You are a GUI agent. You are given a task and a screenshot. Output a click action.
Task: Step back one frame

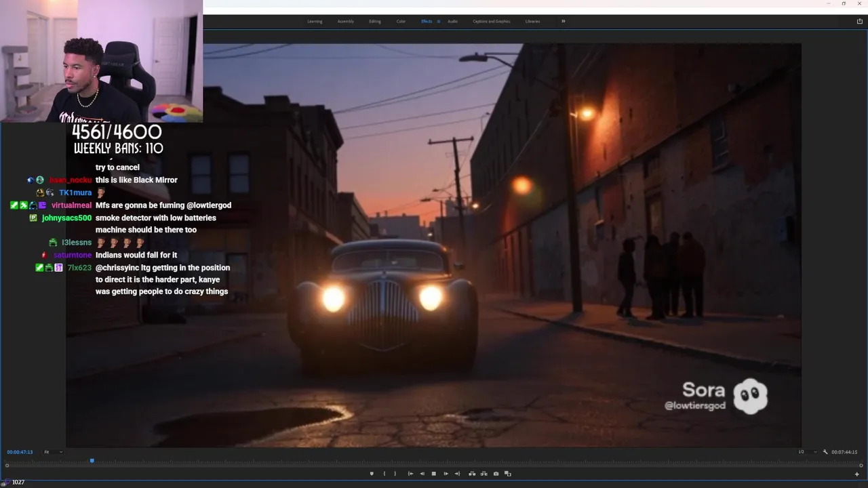coord(422,474)
